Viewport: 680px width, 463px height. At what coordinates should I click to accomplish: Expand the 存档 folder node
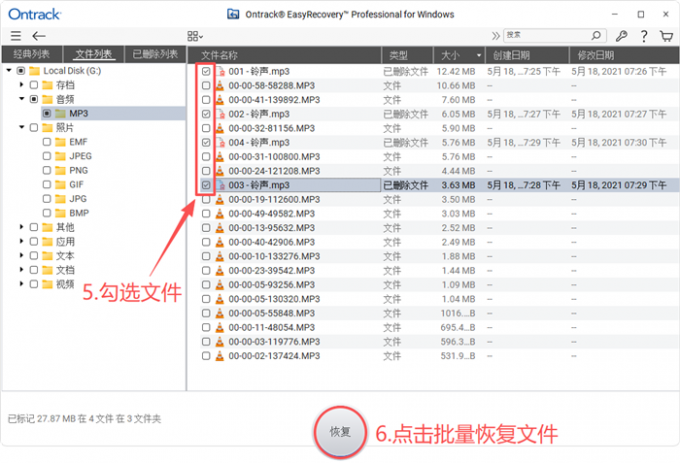coord(22,85)
